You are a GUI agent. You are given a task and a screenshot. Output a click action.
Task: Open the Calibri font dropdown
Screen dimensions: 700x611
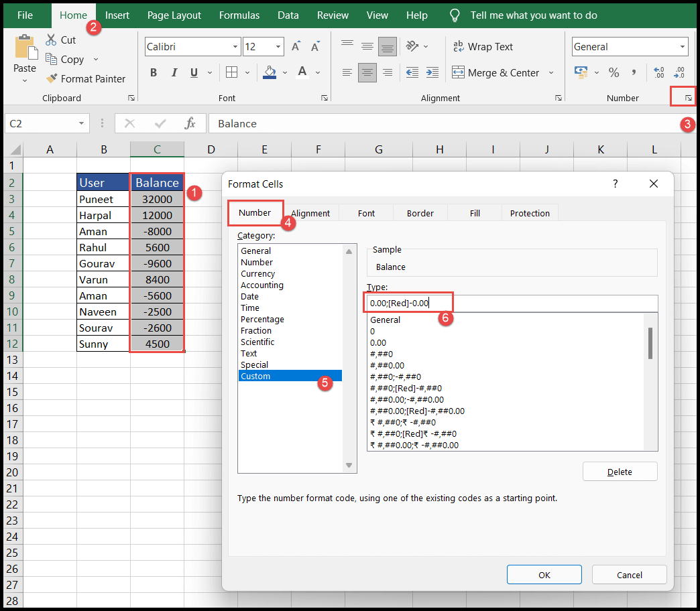click(233, 46)
